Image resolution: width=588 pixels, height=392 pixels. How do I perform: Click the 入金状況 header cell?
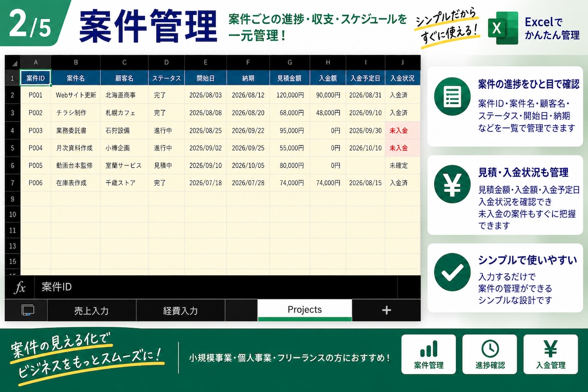pyautogui.click(x=402, y=78)
